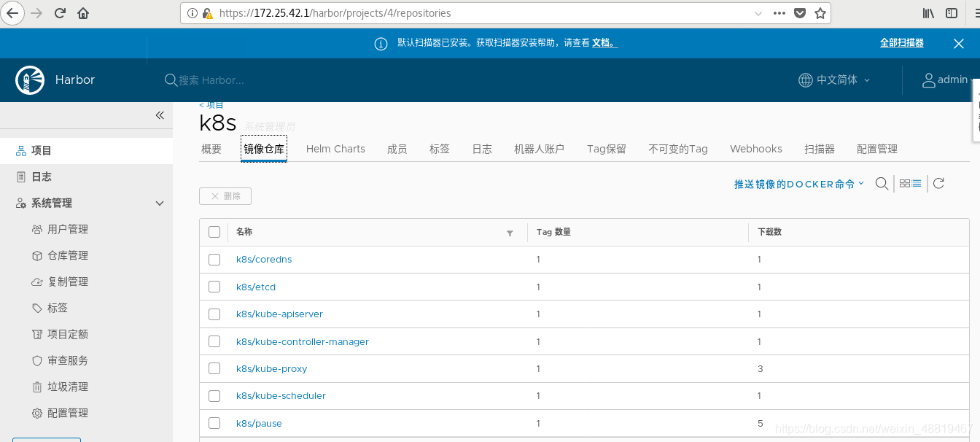Screen dimensions: 980x442
Task: Switch to the Helm Charts tab
Action: 335,149
